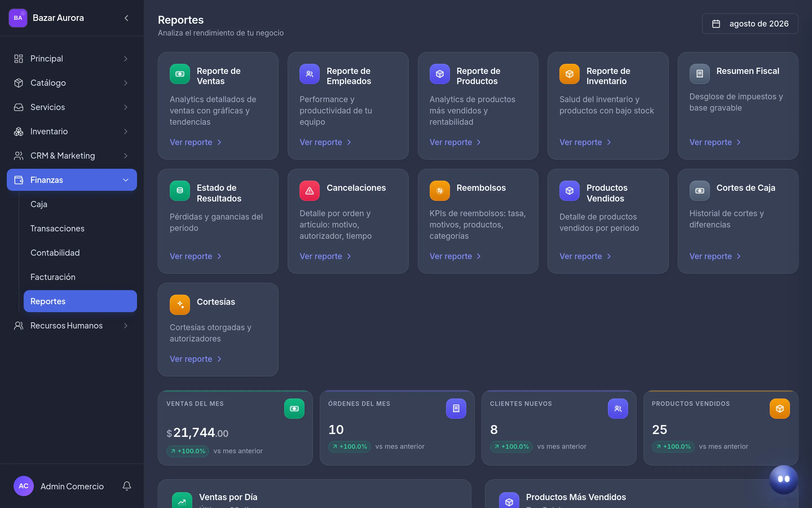The width and height of the screenshot is (812, 508).
Task: Open Ver reporte under Cancelaciones
Action: pos(325,256)
